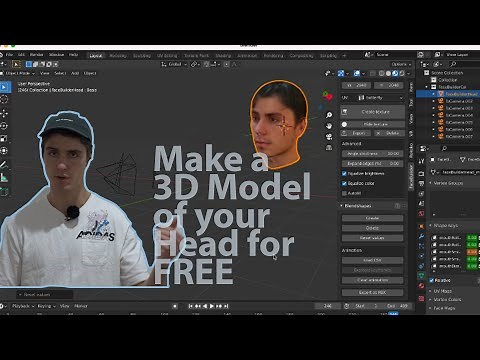Adjust the Angle strictness slider

(372, 154)
